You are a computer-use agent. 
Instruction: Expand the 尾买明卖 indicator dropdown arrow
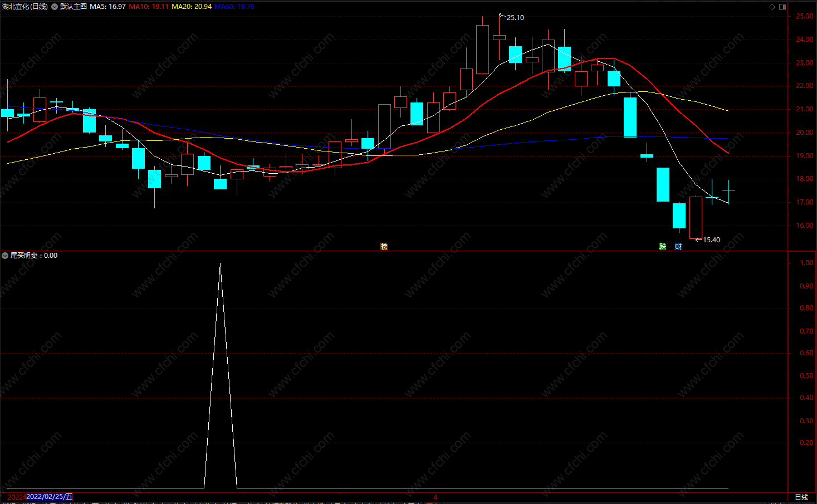point(6,256)
